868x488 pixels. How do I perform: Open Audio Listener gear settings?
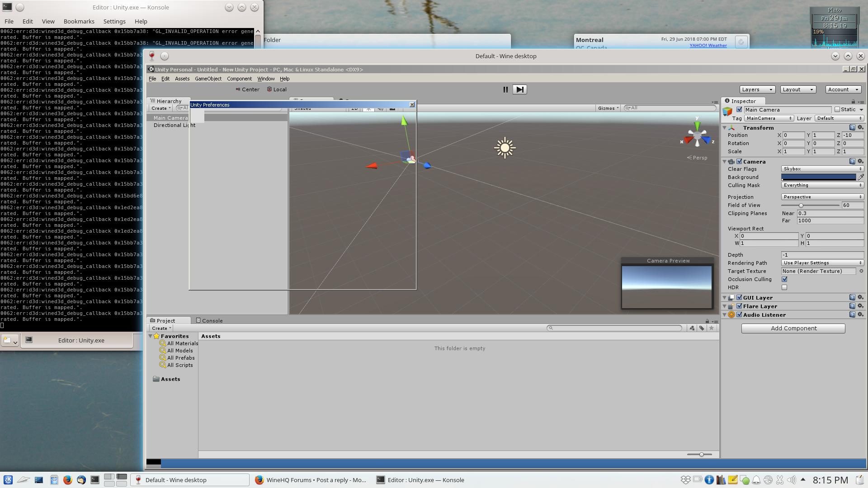(860, 314)
